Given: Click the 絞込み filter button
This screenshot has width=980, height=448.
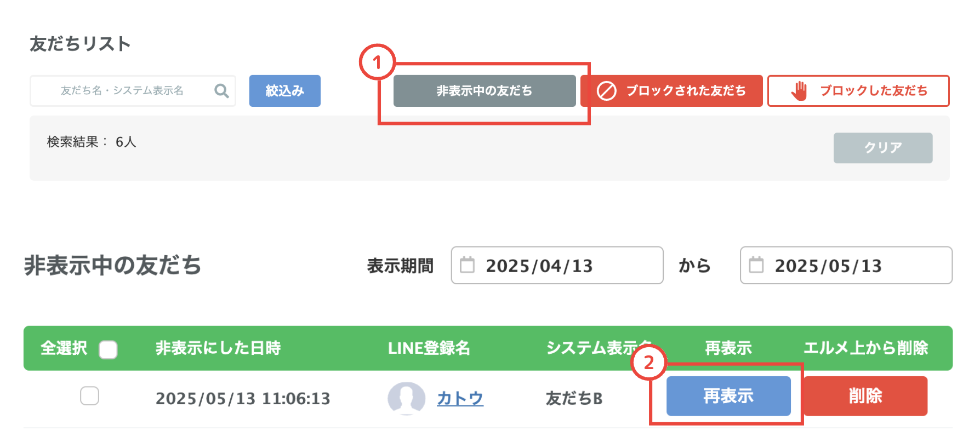Looking at the screenshot, I should tap(285, 91).
